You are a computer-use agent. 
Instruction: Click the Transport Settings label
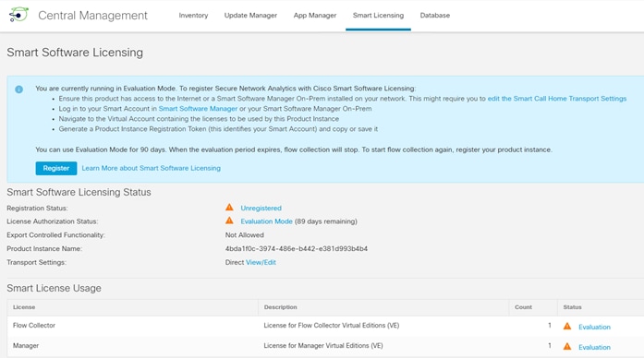pyautogui.click(x=37, y=262)
